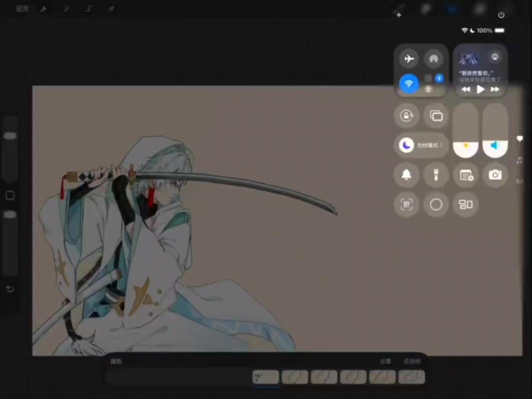Toggle the Bluetooth button
Image resolution: width=532 pixels, height=399 pixels.
[439, 78]
